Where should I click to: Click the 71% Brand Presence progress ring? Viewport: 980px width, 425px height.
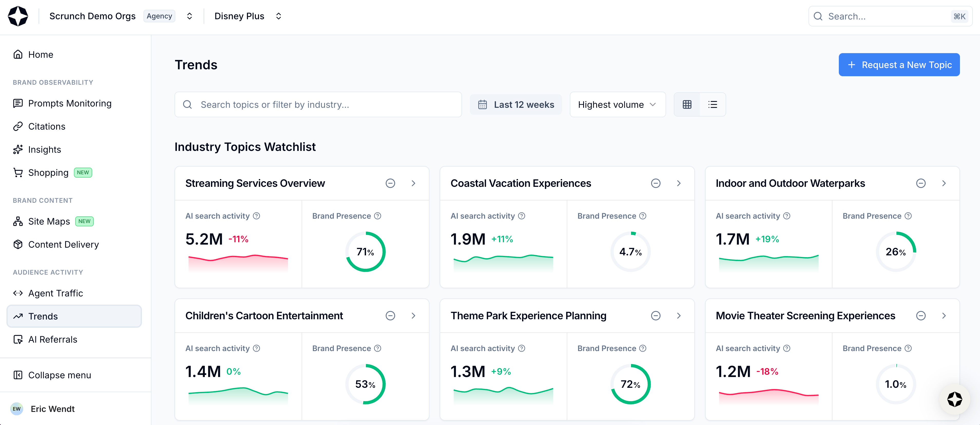365,252
